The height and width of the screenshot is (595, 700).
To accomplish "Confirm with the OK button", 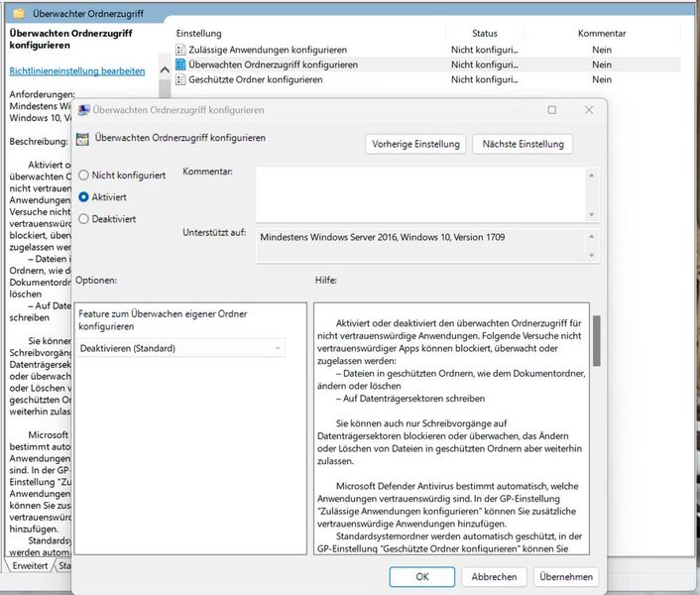I will [421, 577].
